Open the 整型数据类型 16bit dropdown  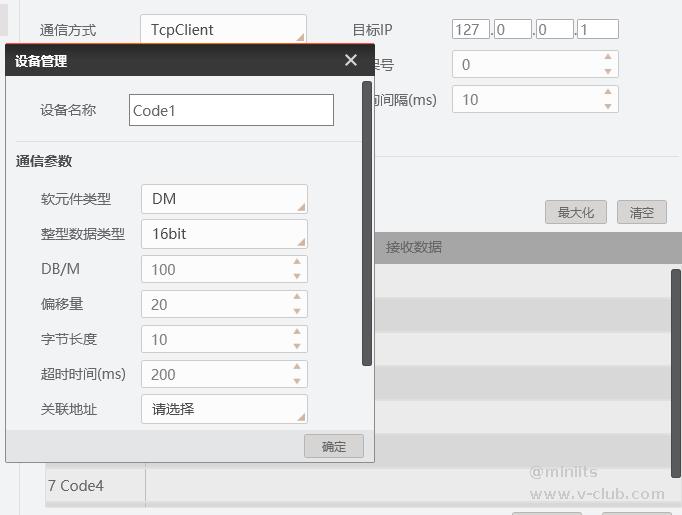[224, 234]
